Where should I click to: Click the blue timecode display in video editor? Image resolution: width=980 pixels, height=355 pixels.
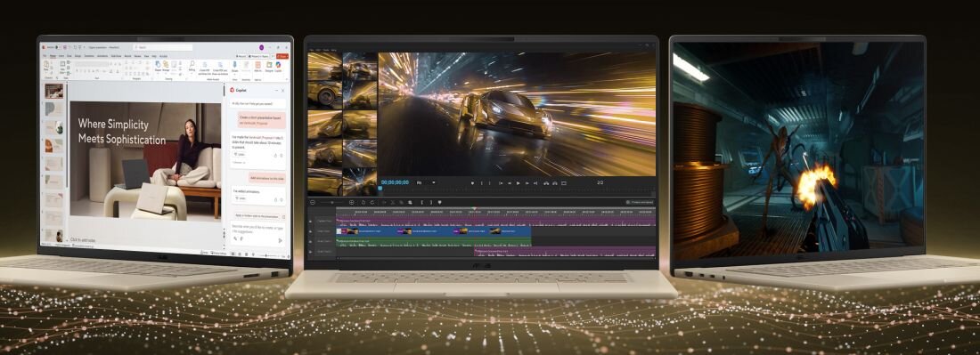[395, 182]
